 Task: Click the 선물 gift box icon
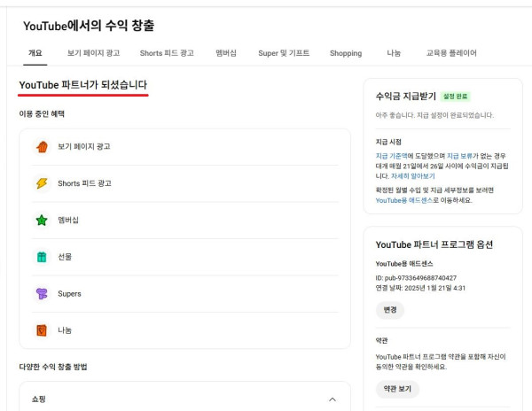41,257
